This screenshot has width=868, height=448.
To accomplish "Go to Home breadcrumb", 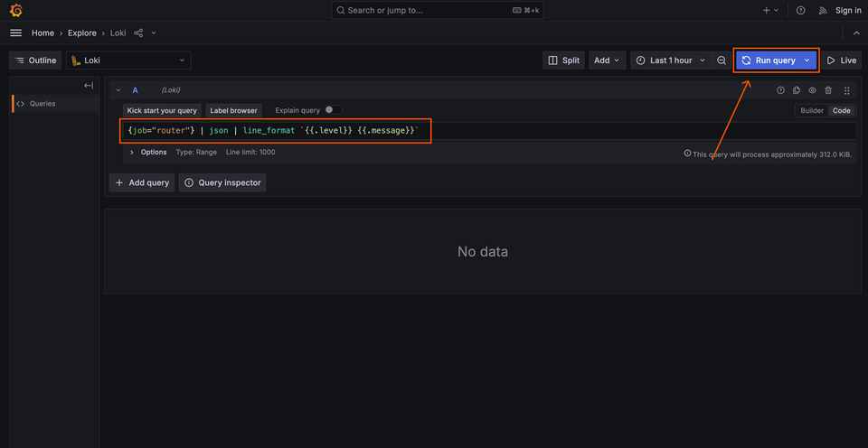I will [42, 33].
